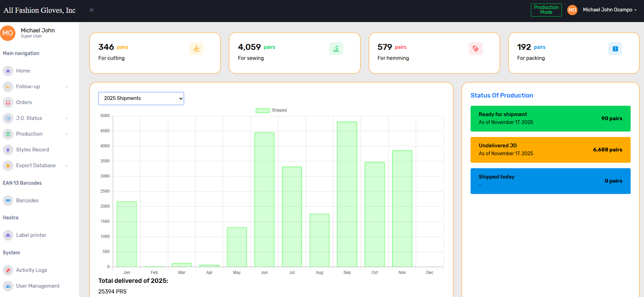Open the Michael John Ocampo user dropdown
This screenshot has width=644, height=297.
coord(609,10)
